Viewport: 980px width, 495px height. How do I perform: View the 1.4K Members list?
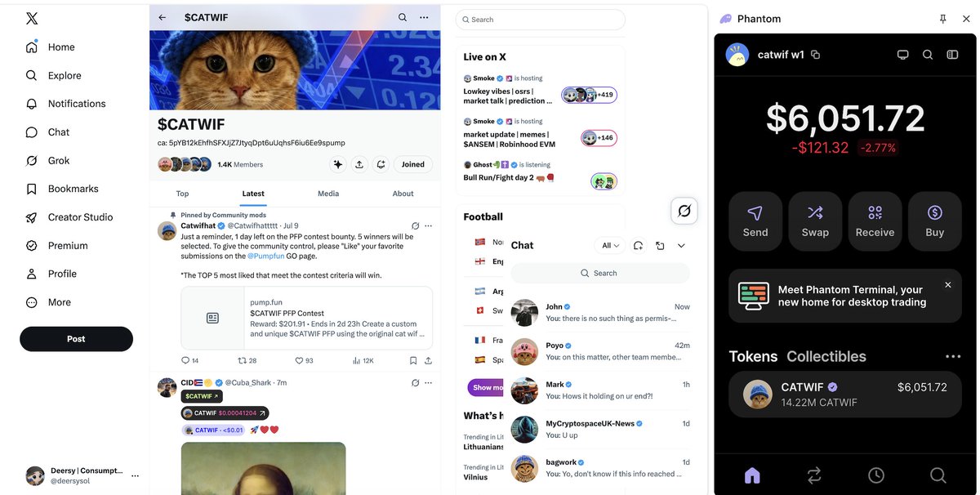click(240, 164)
